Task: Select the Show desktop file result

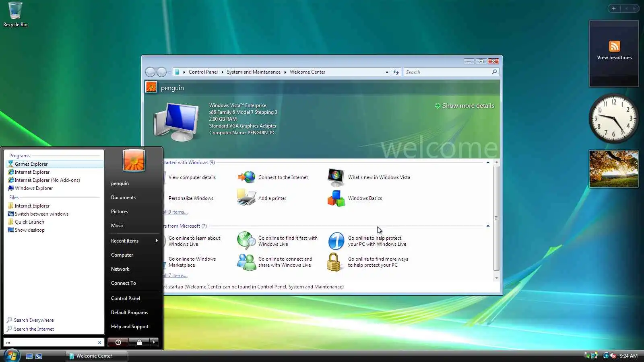Action: (26, 230)
